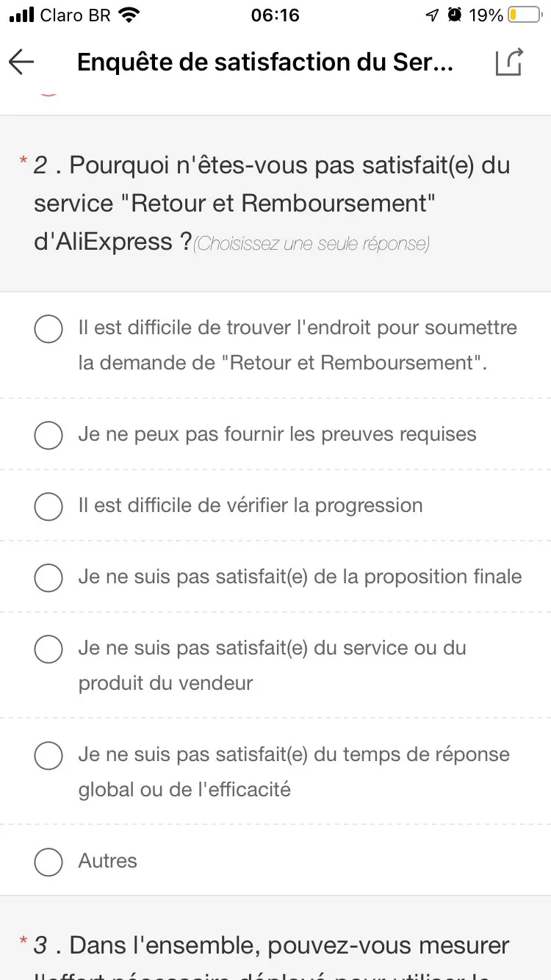Tap "Il est difficile de vérifier la progression" label

coord(251,505)
